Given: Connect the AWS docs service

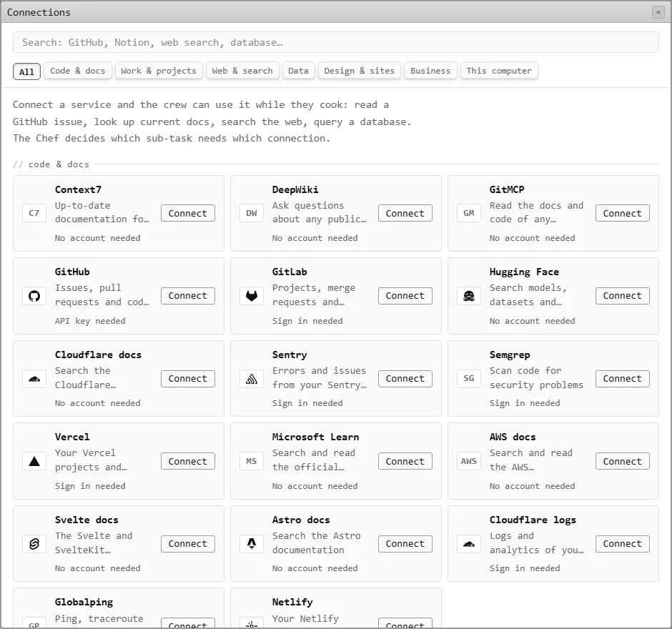Looking at the screenshot, I should click(x=622, y=461).
